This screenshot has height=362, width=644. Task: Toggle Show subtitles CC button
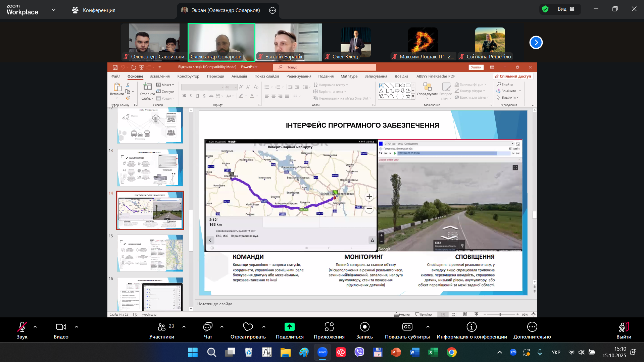tap(407, 327)
